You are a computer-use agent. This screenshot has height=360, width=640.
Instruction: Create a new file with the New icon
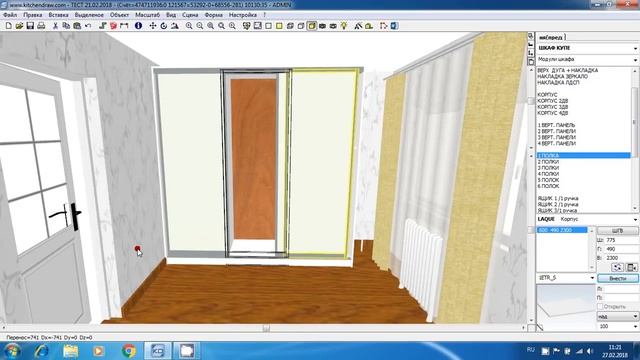click(9, 26)
